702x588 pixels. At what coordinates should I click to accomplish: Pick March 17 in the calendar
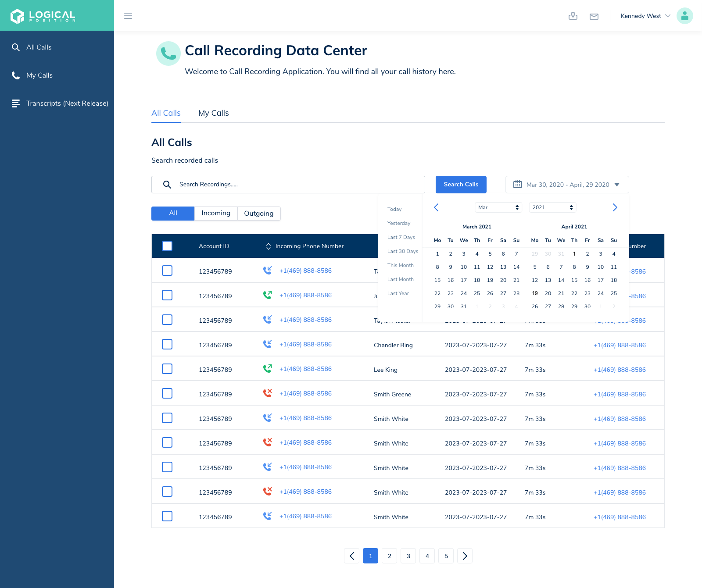pyautogui.click(x=464, y=280)
